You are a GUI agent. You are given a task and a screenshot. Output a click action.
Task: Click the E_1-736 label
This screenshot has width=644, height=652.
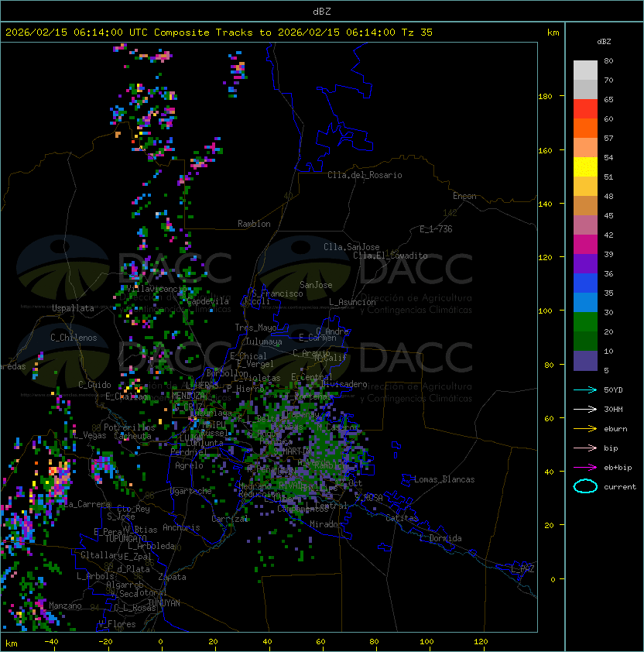(x=436, y=229)
